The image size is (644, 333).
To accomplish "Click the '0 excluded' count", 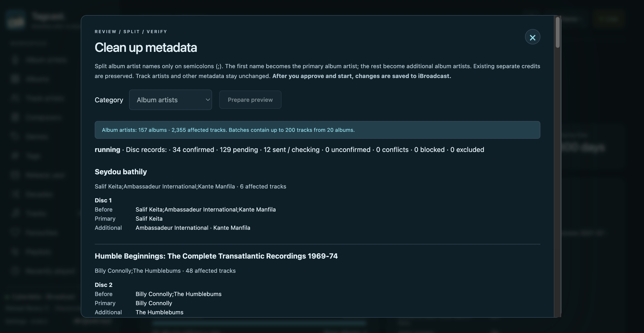I will coord(467,150).
